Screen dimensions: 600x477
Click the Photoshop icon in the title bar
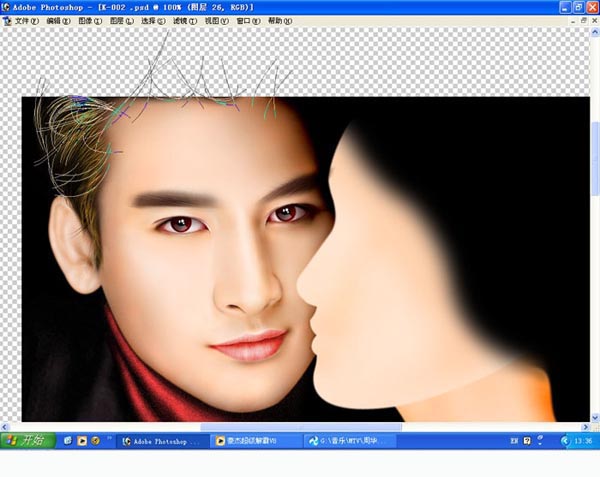pyautogui.click(x=5, y=7)
